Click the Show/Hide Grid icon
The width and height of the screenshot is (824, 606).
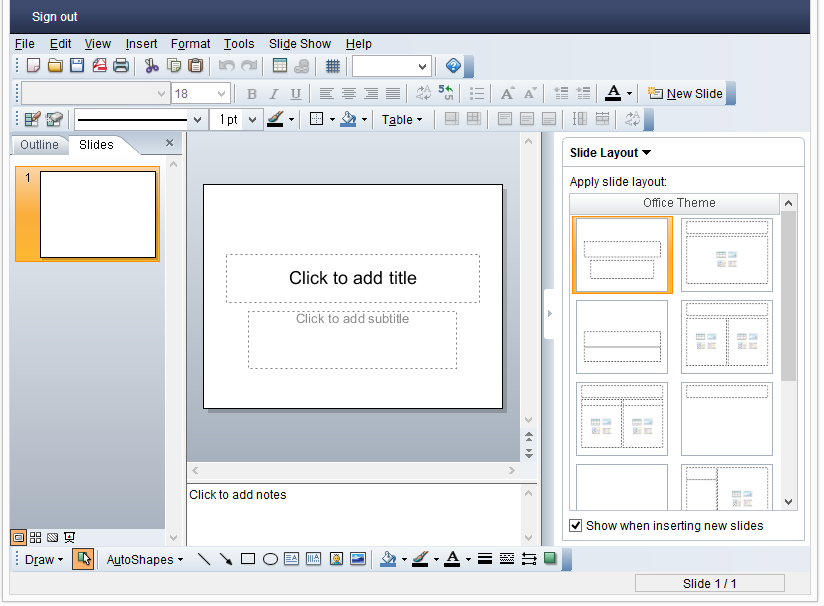coord(333,66)
